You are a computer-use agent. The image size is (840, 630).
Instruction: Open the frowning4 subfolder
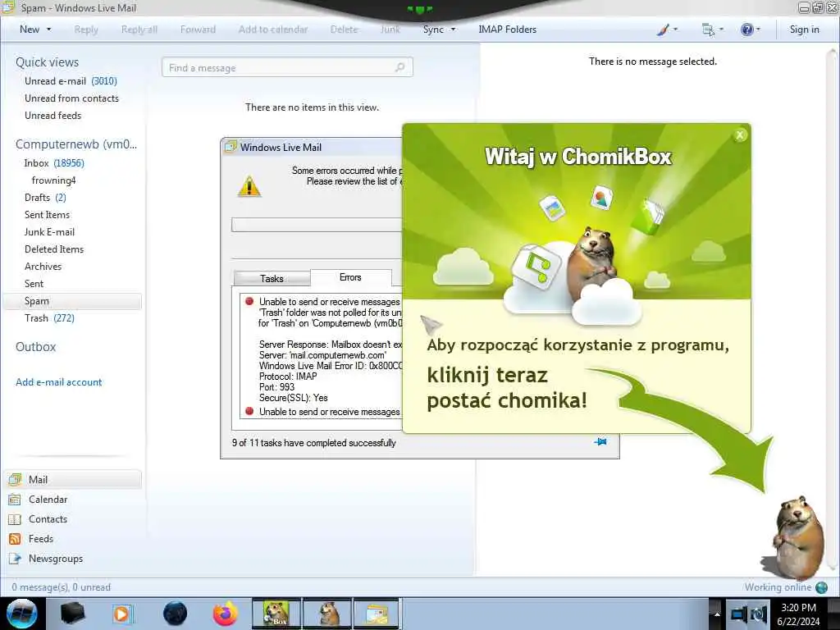coord(53,180)
